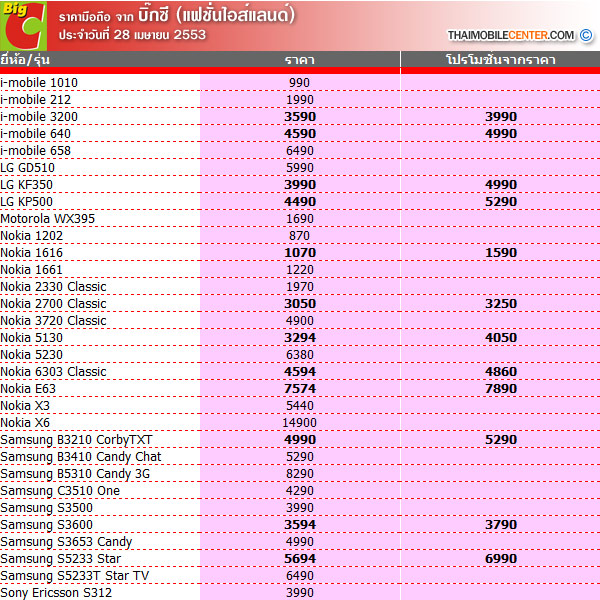Click the Nokia 1202 model name

pos(31,236)
